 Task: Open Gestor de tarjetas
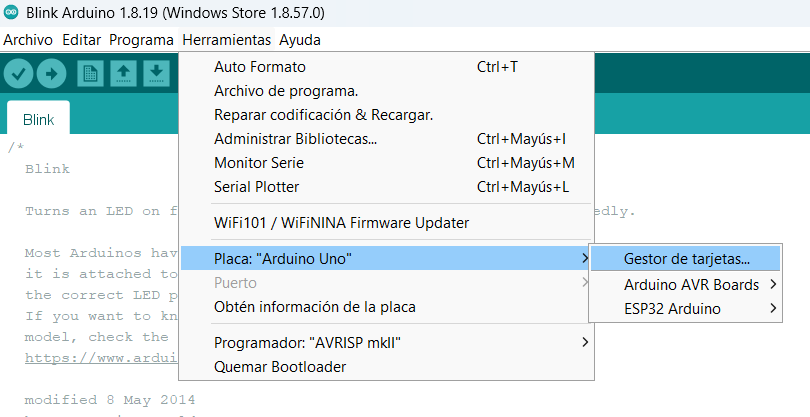(686, 258)
